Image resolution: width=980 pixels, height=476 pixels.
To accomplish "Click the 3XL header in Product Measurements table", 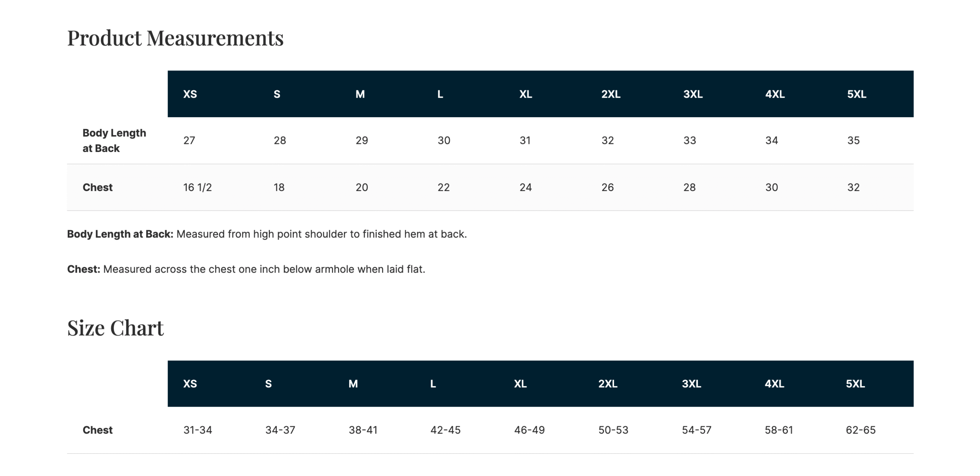I will coord(693,94).
